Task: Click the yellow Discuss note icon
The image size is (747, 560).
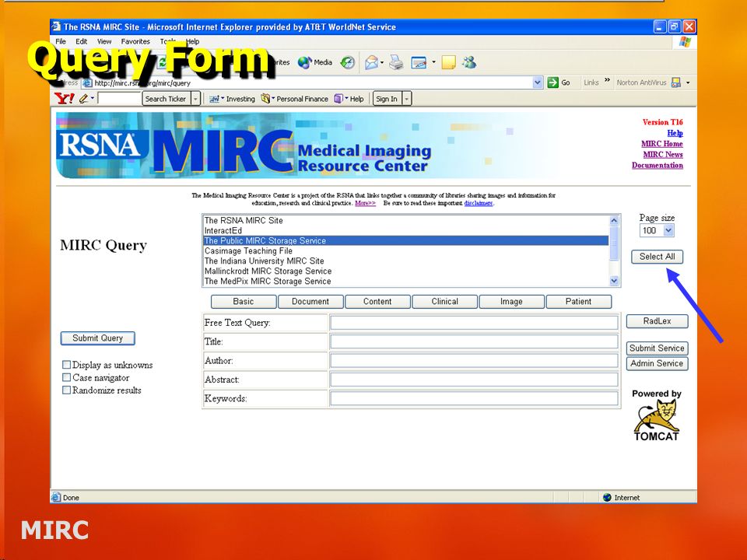Action: pos(449,62)
